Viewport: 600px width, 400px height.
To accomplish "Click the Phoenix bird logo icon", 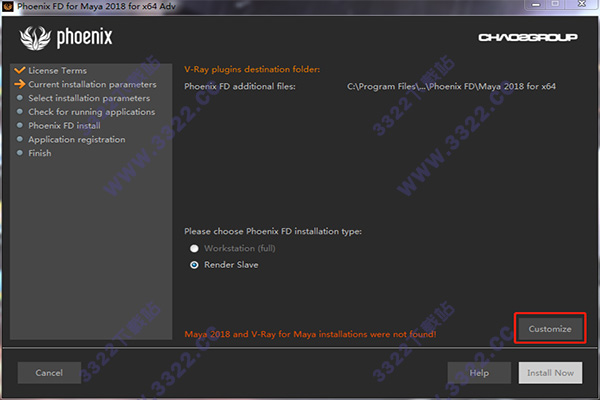I will [35, 38].
